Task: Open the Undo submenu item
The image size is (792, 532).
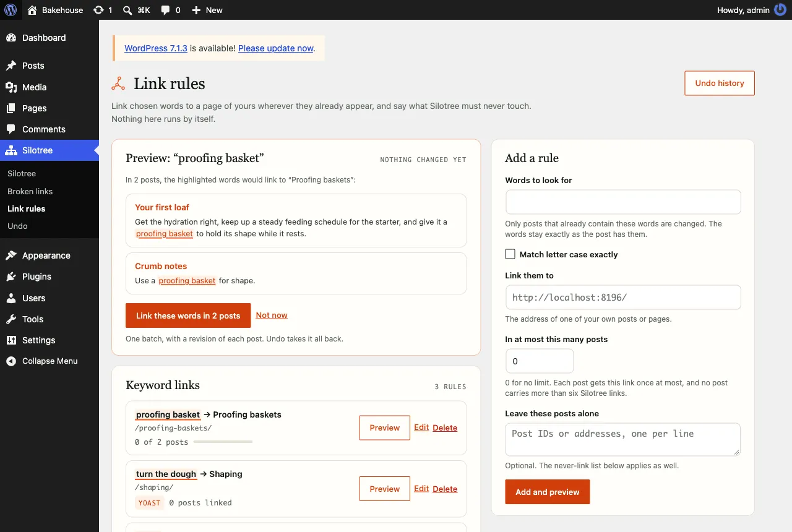Action: [x=17, y=226]
